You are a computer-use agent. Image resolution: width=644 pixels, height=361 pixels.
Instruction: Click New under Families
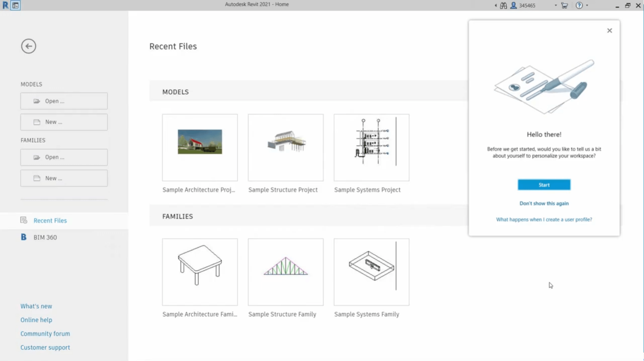click(64, 178)
